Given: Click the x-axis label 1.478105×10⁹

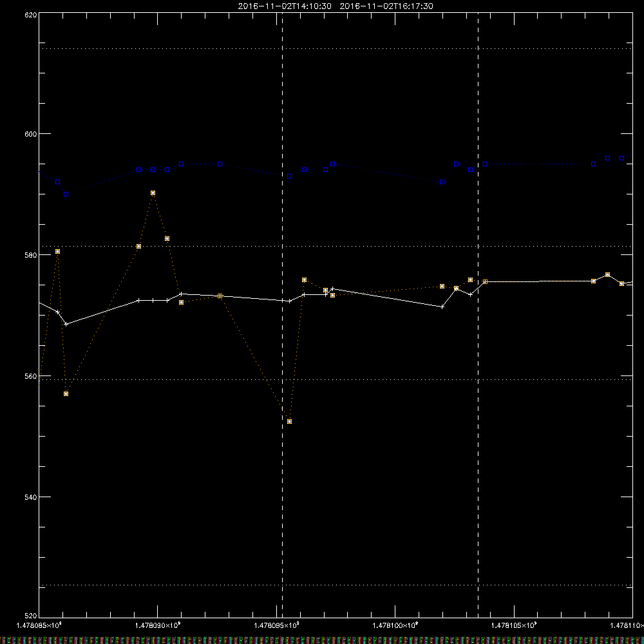Looking at the screenshot, I should click(514, 625).
